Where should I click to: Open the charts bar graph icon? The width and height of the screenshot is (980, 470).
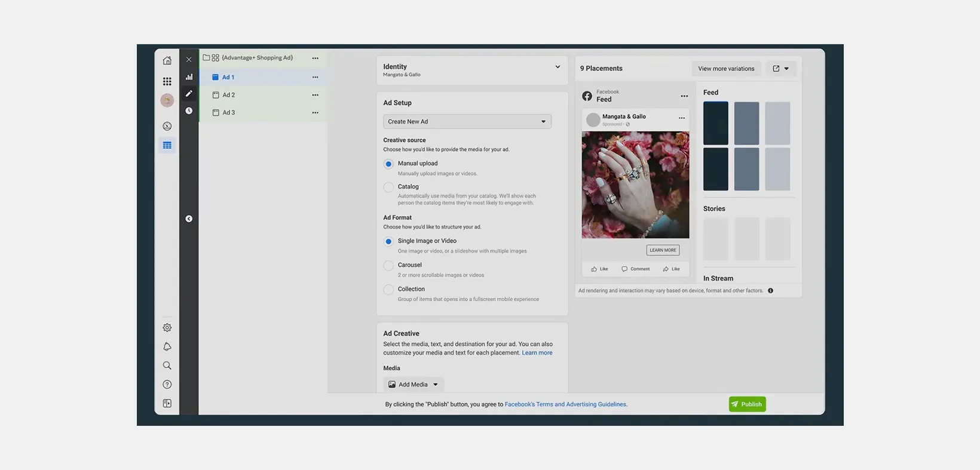(x=189, y=76)
